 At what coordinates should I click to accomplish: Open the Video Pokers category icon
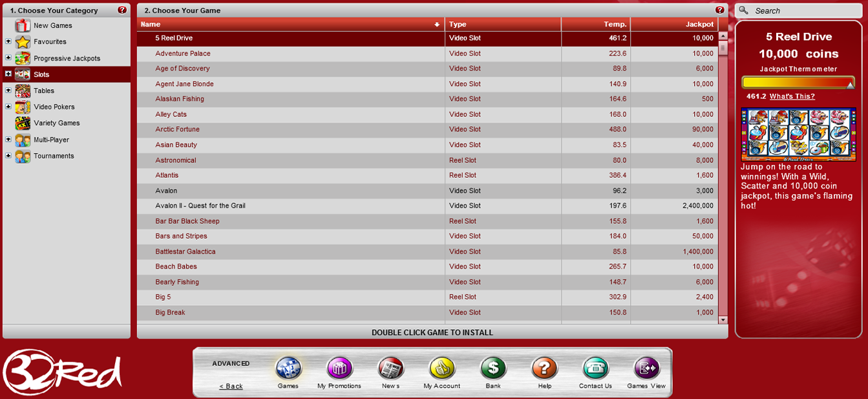tap(23, 107)
